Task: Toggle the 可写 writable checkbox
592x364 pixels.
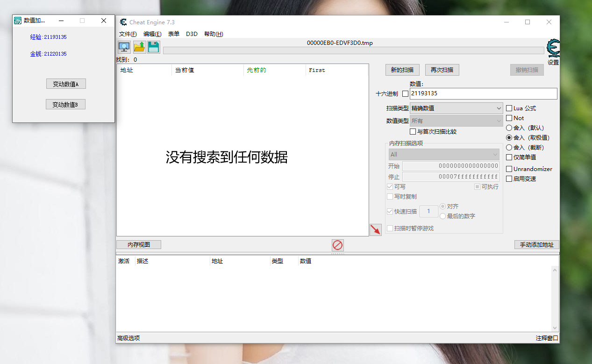Action: (x=390, y=187)
